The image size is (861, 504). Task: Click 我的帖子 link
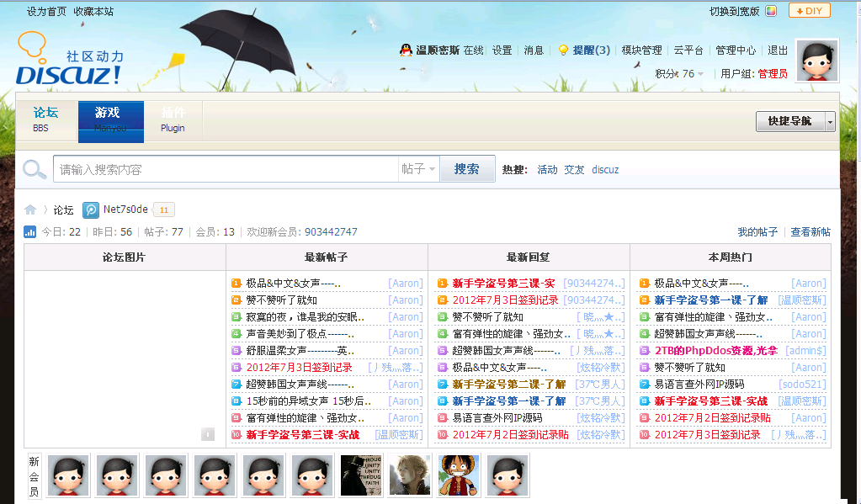tap(757, 231)
